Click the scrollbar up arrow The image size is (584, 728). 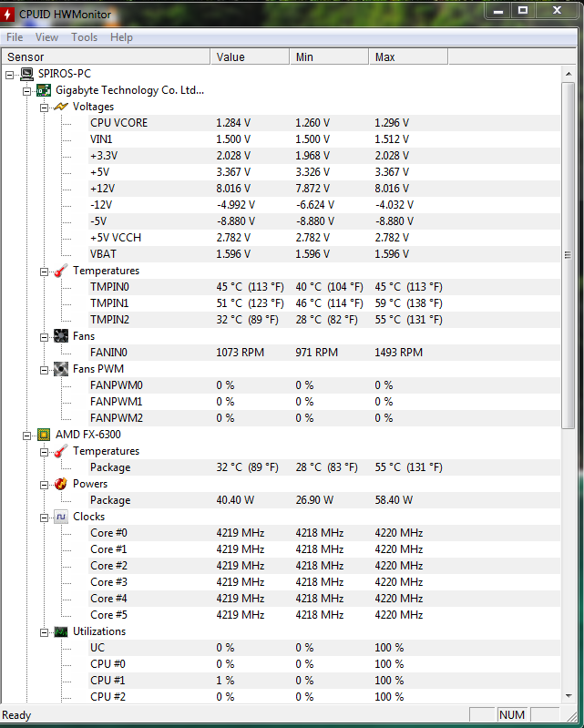(569, 74)
